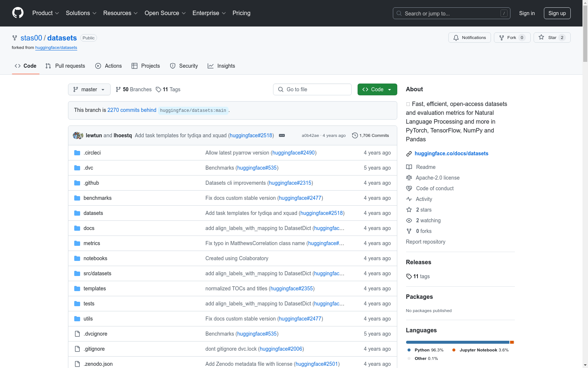Expand commit message ellipsis icon
588x368 pixels.
coord(282,135)
